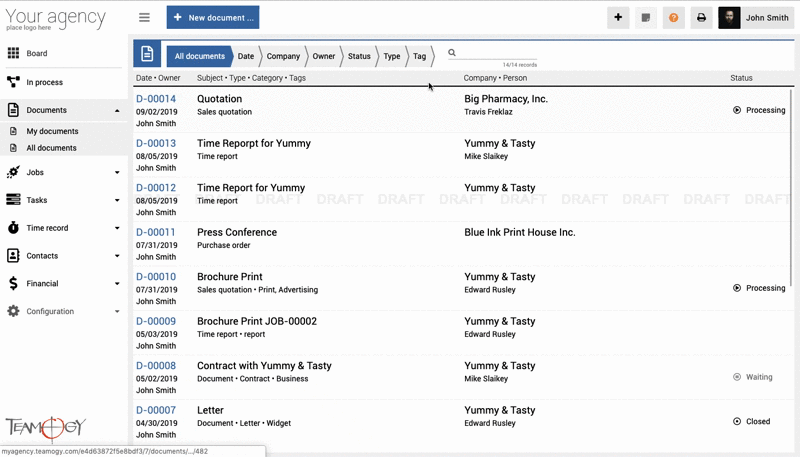This screenshot has height=457, width=800.
Task: Select the Owner filter tab
Action: [324, 56]
